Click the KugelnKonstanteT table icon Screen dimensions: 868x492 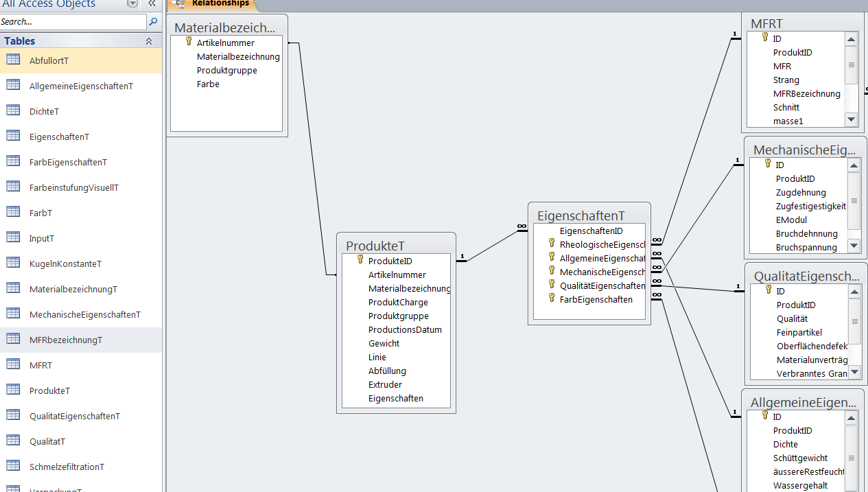(13, 263)
